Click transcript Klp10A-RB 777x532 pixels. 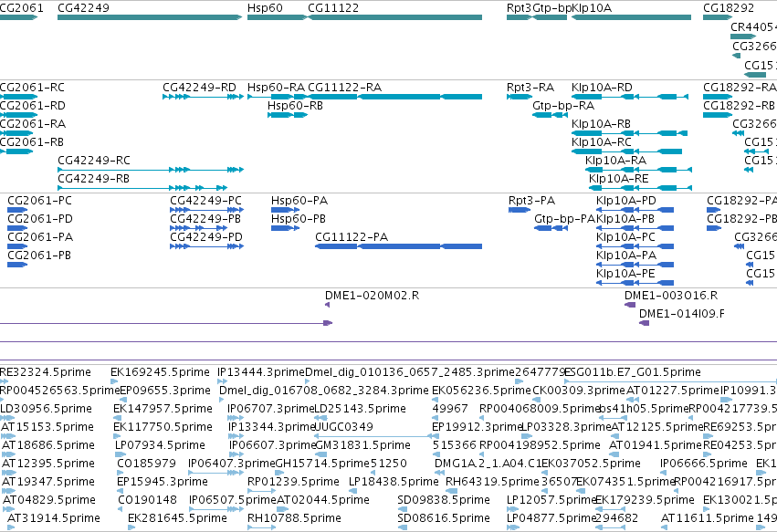pos(629,133)
